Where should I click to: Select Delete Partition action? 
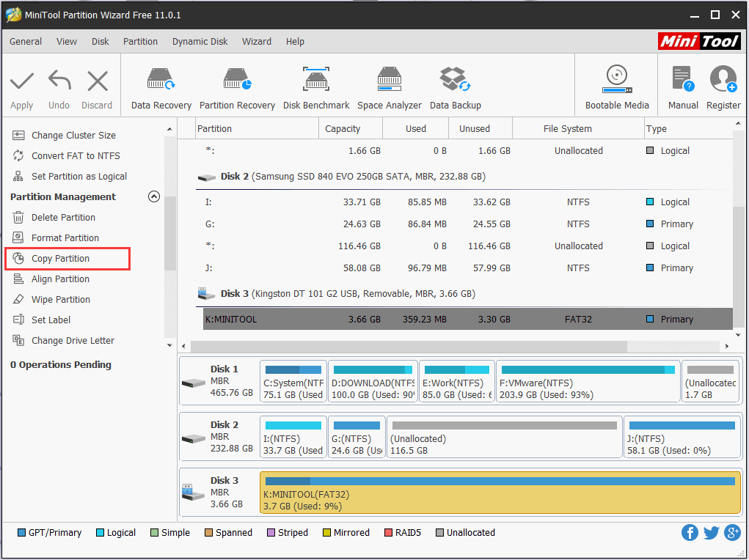(63, 217)
